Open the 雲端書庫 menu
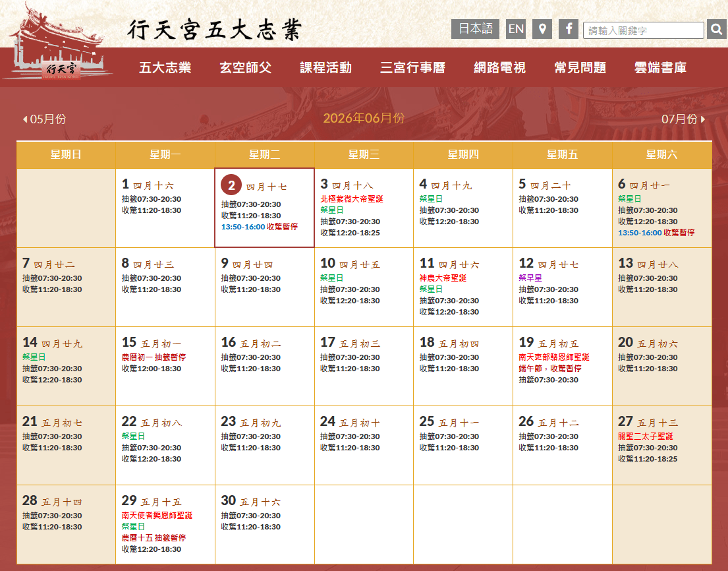Screen dimensions: 728x571 660,68
